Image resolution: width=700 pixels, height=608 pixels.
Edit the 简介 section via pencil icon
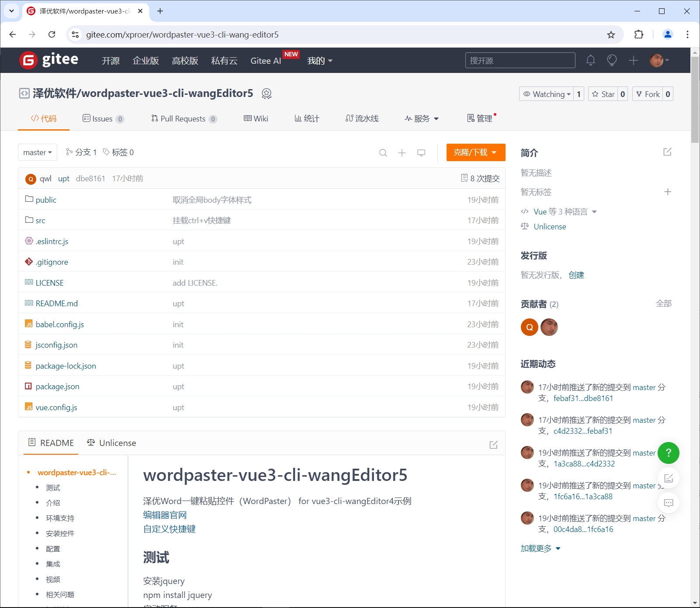[x=667, y=152]
